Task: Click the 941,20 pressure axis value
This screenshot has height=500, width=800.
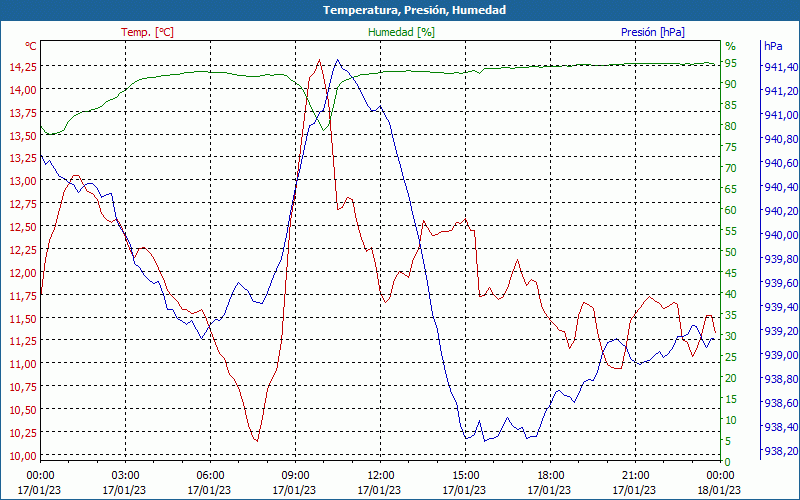Action: point(781,91)
